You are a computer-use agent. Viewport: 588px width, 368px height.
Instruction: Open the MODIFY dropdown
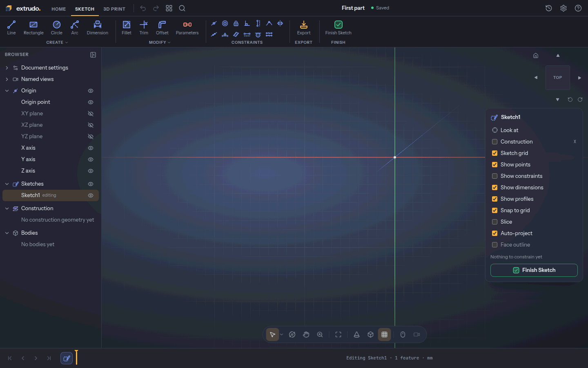pos(160,43)
